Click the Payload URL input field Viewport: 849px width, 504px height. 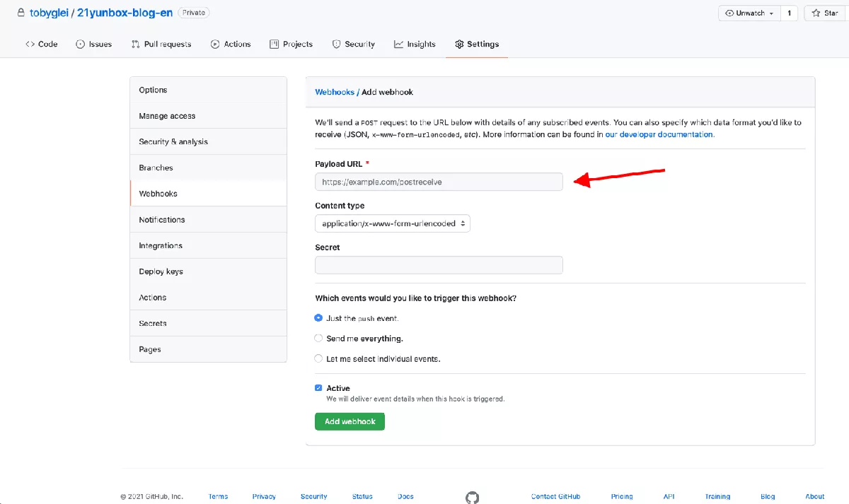(x=439, y=182)
